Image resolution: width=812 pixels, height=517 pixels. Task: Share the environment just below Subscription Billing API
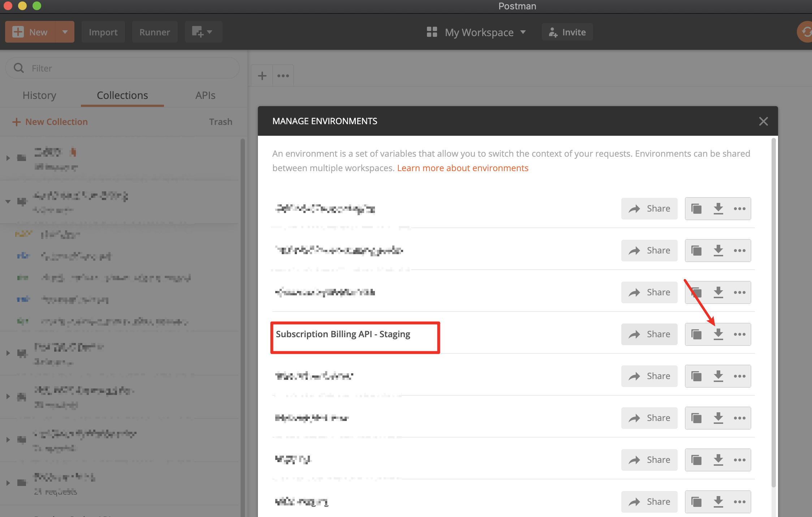(649, 376)
